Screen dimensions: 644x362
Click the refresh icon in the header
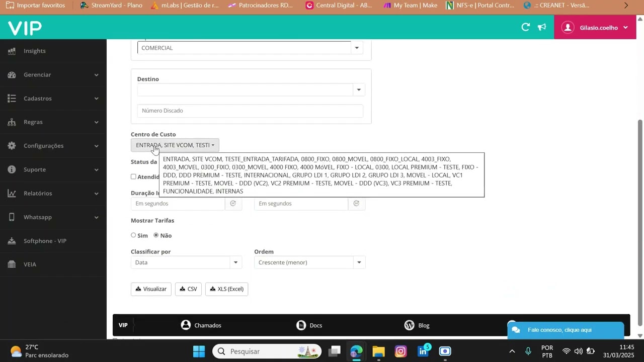pos(526,27)
